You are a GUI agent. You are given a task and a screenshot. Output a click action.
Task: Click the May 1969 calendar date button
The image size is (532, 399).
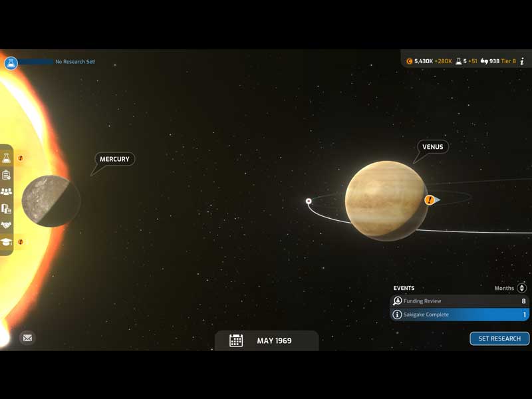[266, 340]
